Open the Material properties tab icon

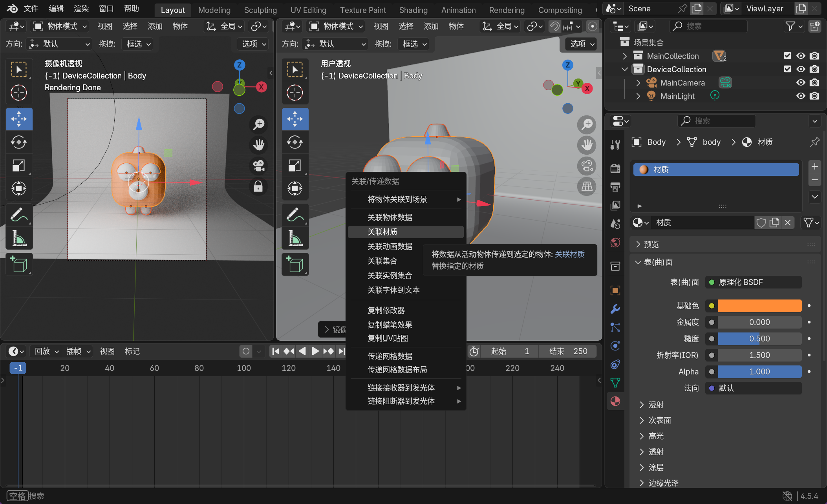click(615, 401)
